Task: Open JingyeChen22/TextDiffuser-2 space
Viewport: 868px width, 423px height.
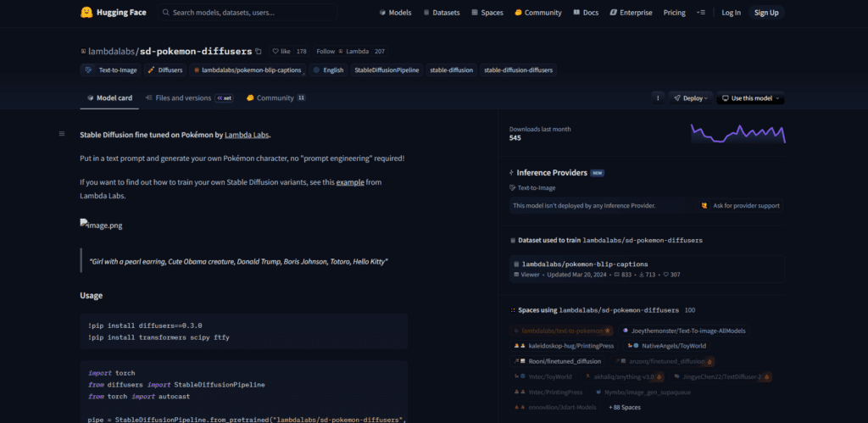Action: tap(721, 376)
